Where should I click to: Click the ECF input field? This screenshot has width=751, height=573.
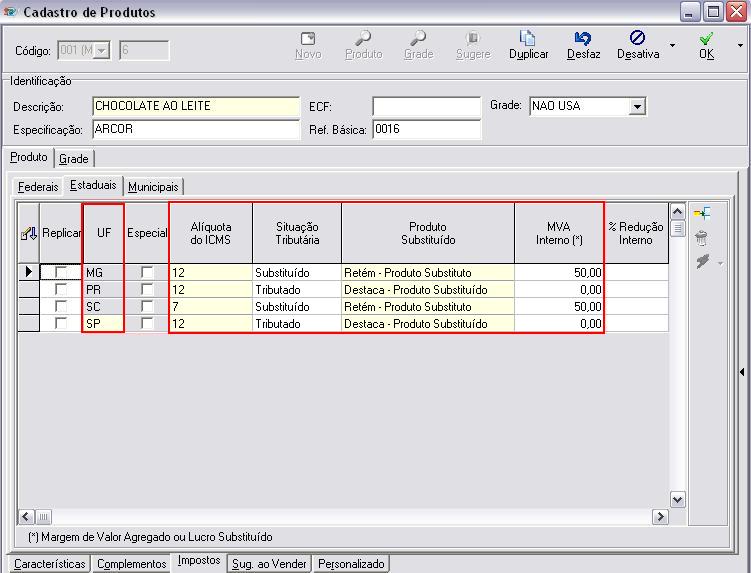[426, 106]
